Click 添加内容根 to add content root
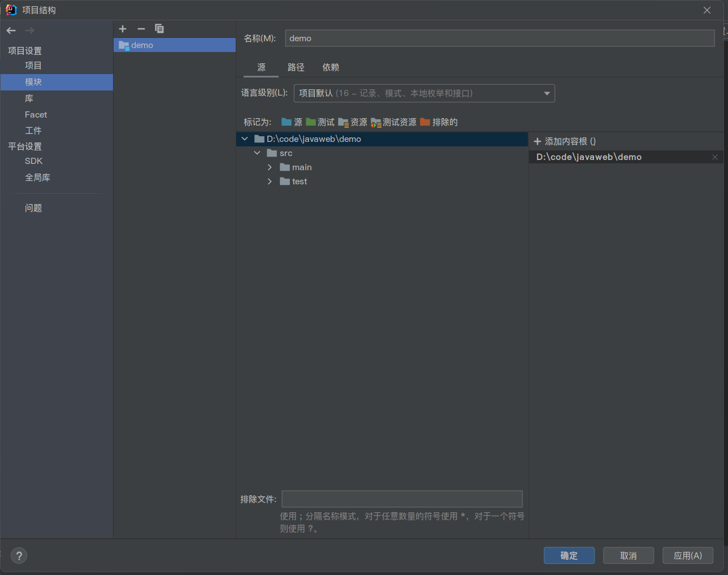 pyautogui.click(x=565, y=141)
